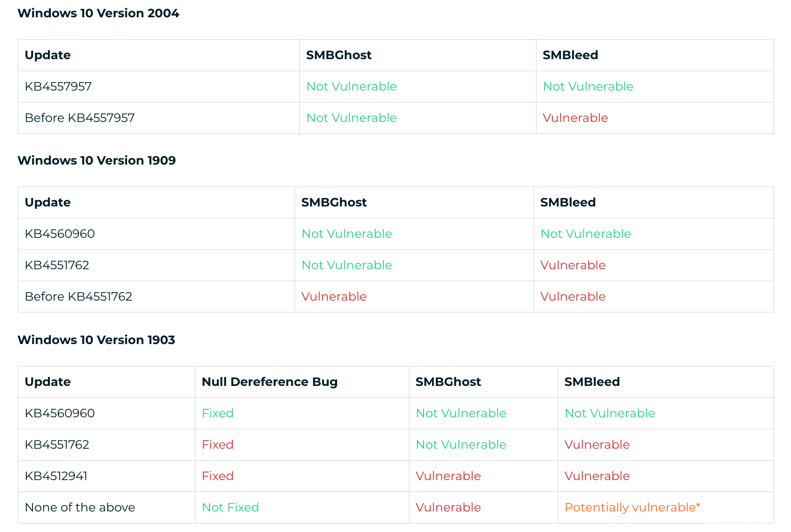Click the Before KB4551762 row label
The height and width of the screenshot is (532, 791).
point(78,297)
